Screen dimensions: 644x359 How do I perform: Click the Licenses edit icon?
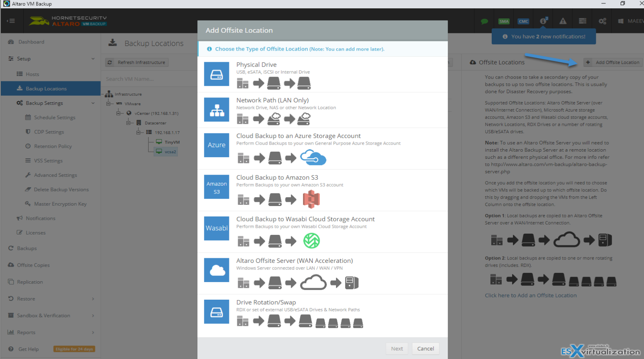pos(20,232)
